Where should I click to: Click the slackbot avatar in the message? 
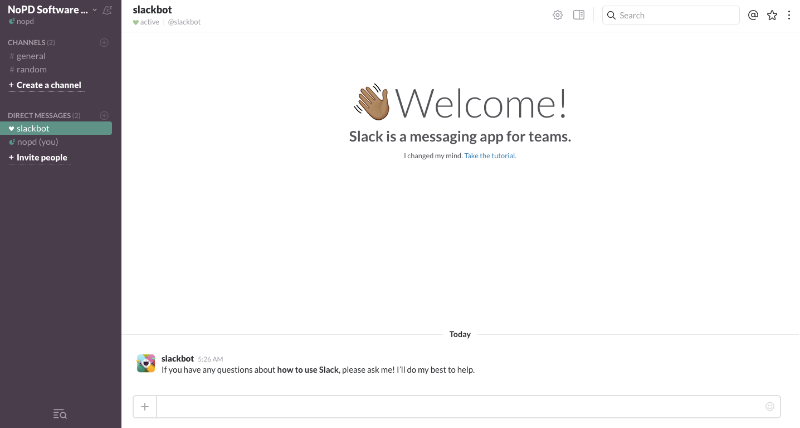(146, 364)
